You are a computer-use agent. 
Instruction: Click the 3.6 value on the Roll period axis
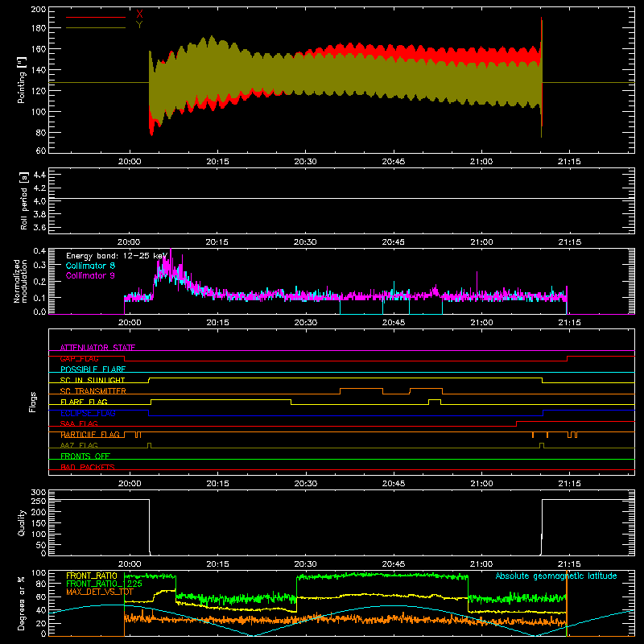pos(39,227)
